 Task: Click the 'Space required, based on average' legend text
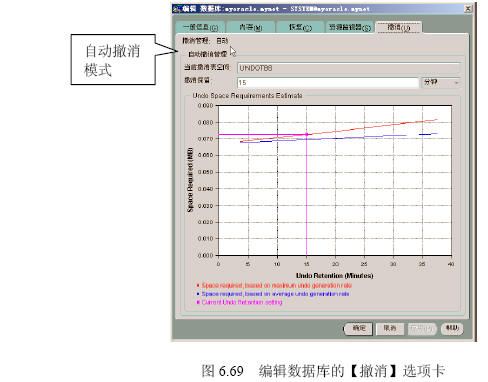[x=275, y=294]
